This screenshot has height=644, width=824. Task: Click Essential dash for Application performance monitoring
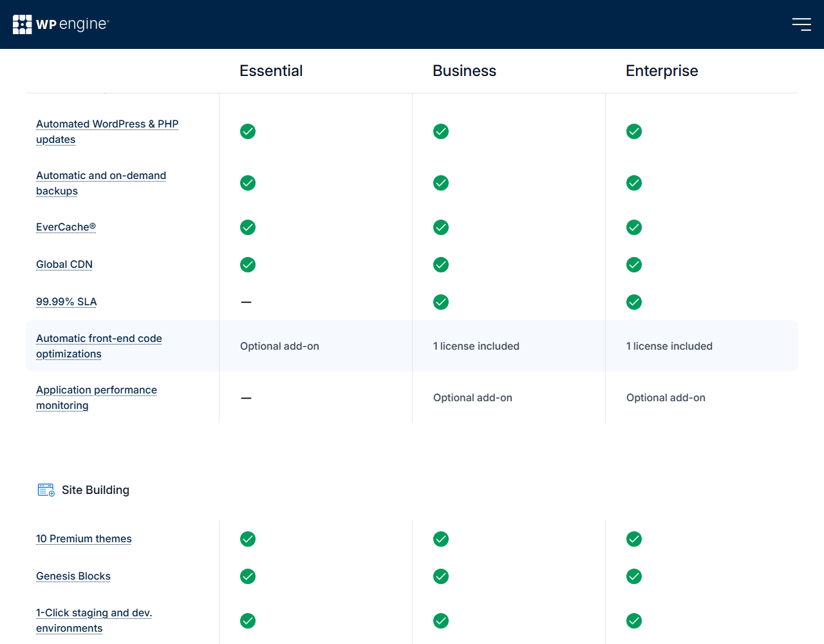click(246, 398)
